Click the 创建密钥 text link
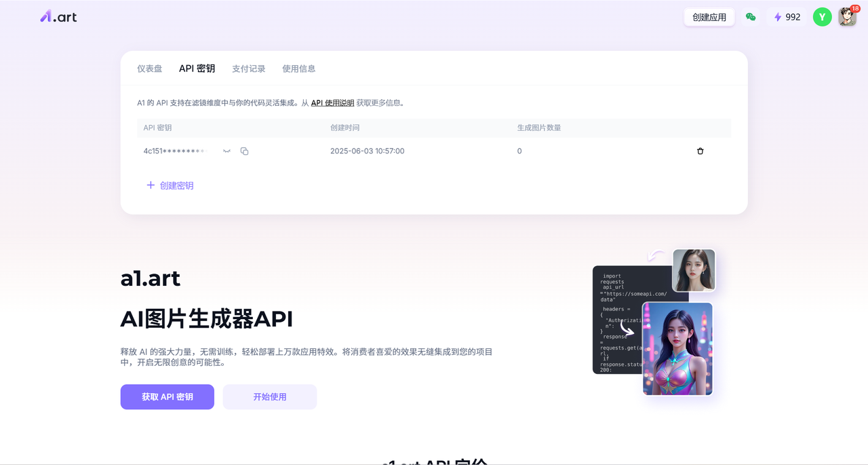Image resolution: width=868 pixels, height=465 pixels. tap(177, 185)
